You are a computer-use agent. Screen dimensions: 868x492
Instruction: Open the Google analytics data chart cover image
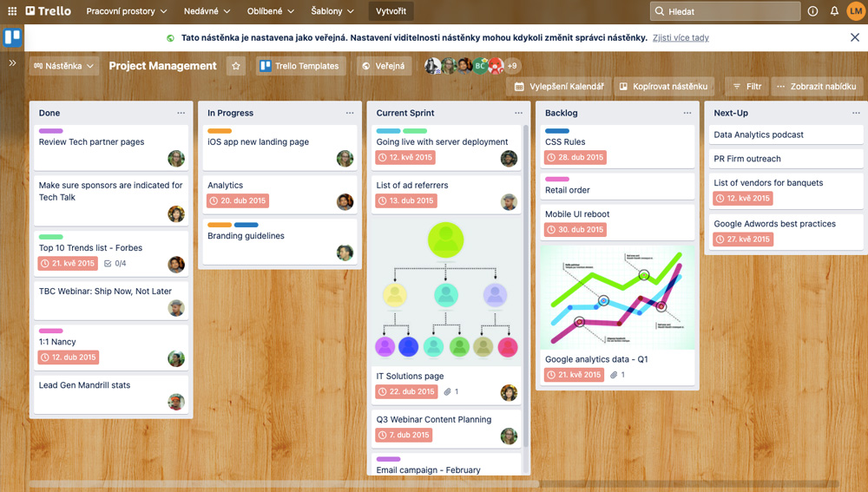[x=617, y=298]
